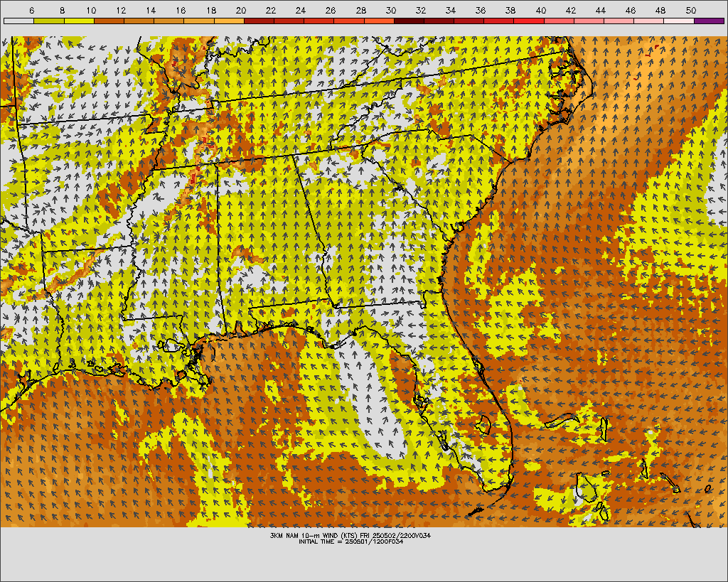Choose the 34–36 knots crimson swatch
The height and width of the screenshot is (582, 728).
(469, 21)
